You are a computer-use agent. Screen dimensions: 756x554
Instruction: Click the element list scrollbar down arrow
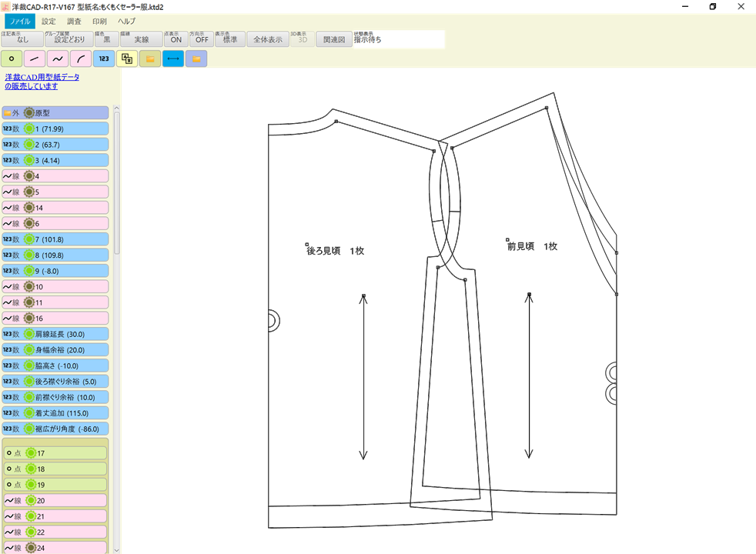117,549
